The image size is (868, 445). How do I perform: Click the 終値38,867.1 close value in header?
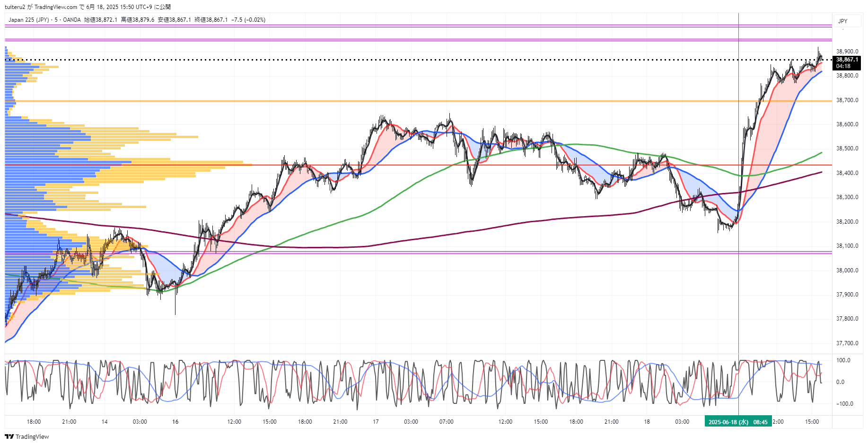(211, 19)
